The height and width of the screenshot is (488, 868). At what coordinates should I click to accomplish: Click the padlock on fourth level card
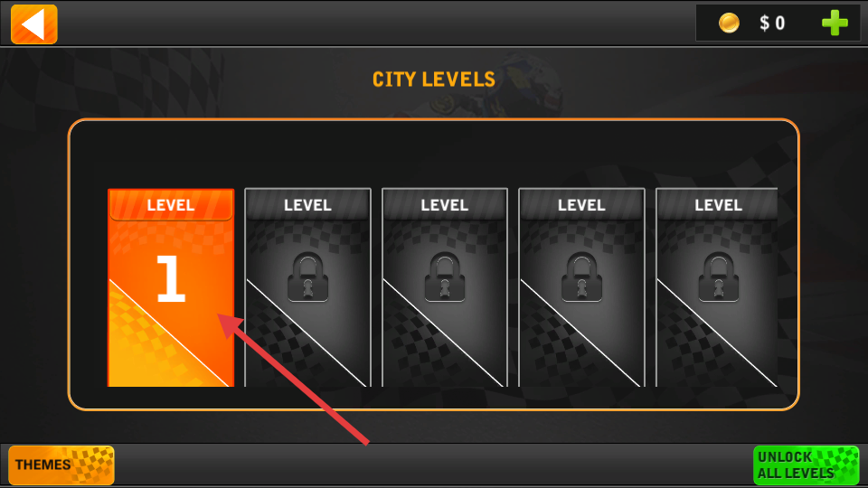(x=581, y=277)
